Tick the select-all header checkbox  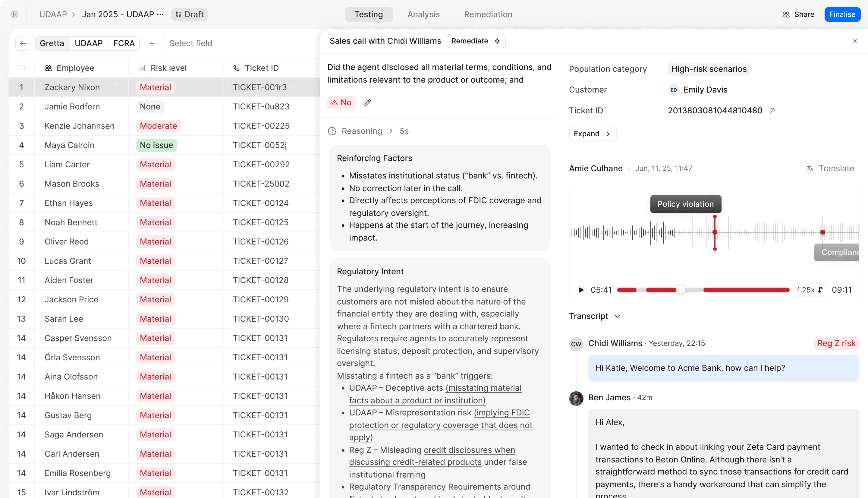(x=21, y=68)
